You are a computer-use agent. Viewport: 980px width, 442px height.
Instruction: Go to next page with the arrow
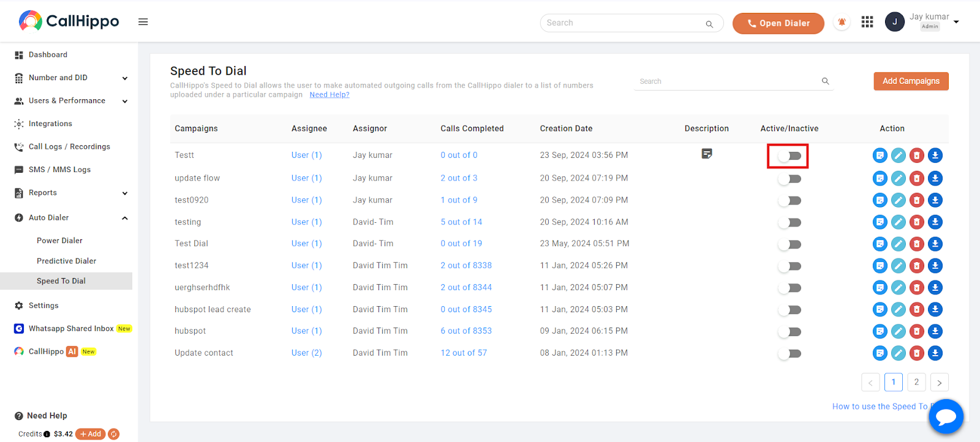(939, 383)
